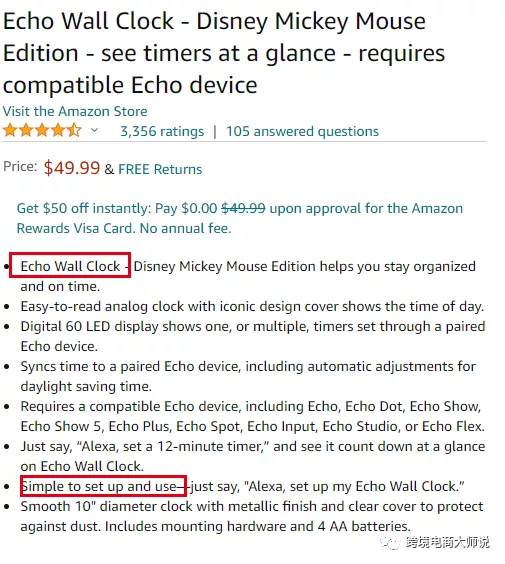Click the five-star rating icon

[x=42, y=130]
